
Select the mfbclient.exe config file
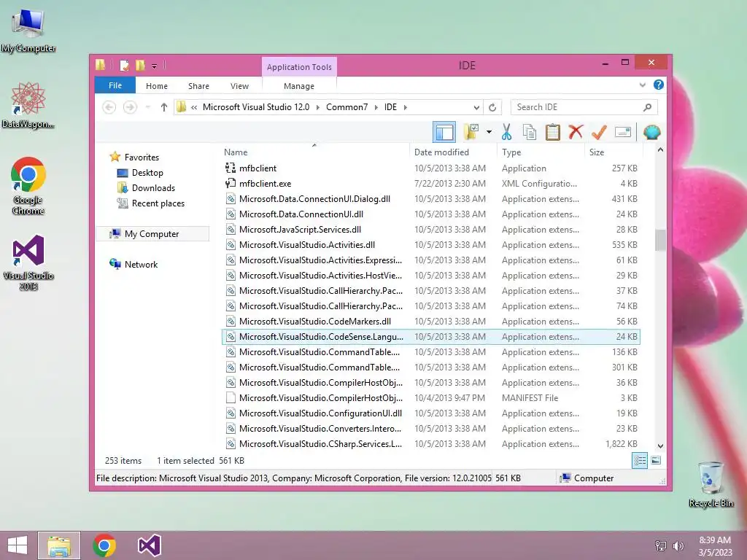point(431,183)
